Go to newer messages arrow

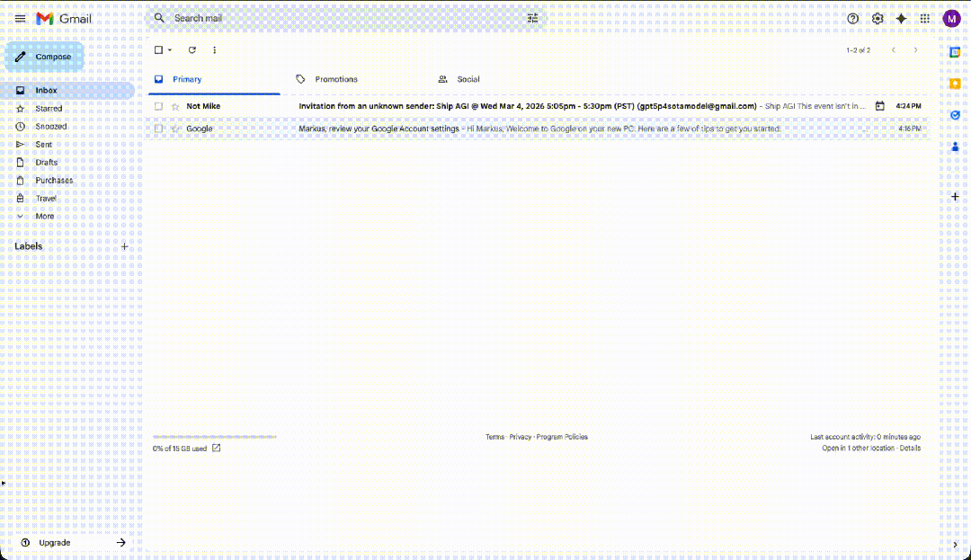(x=893, y=50)
